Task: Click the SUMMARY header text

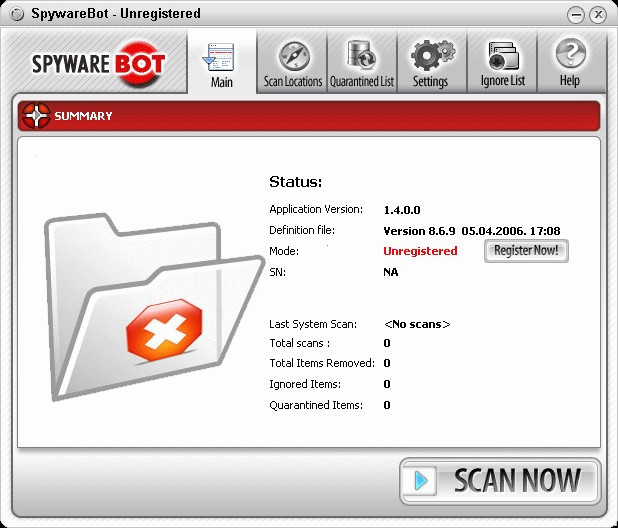Action: (x=83, y=116)
